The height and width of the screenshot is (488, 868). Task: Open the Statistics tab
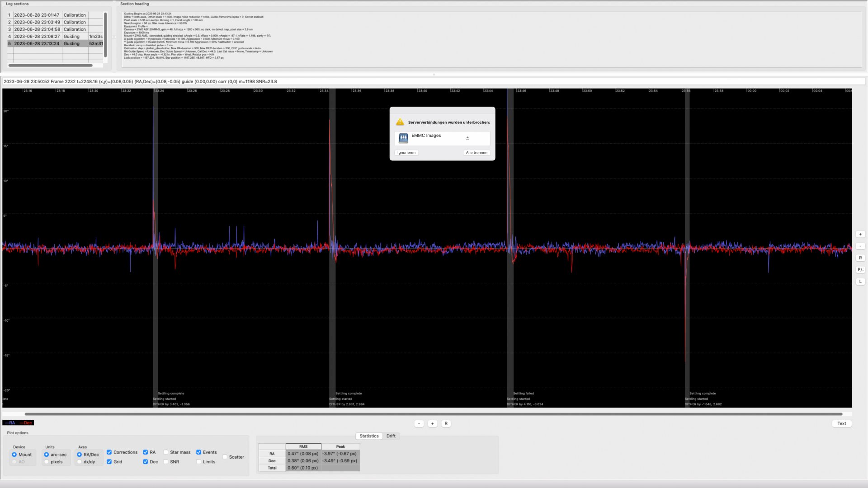pos(369,436)
